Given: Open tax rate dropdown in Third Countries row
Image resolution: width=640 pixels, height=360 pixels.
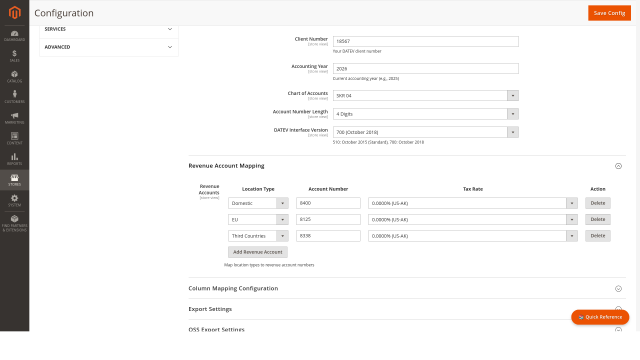Looking at the screenshot, I should [x=473, y=236].
